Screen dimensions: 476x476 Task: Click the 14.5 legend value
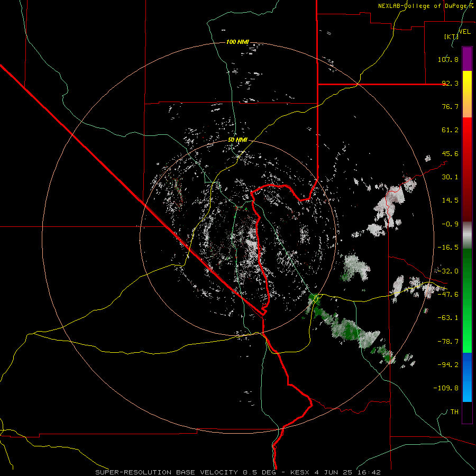coord(450,200)
